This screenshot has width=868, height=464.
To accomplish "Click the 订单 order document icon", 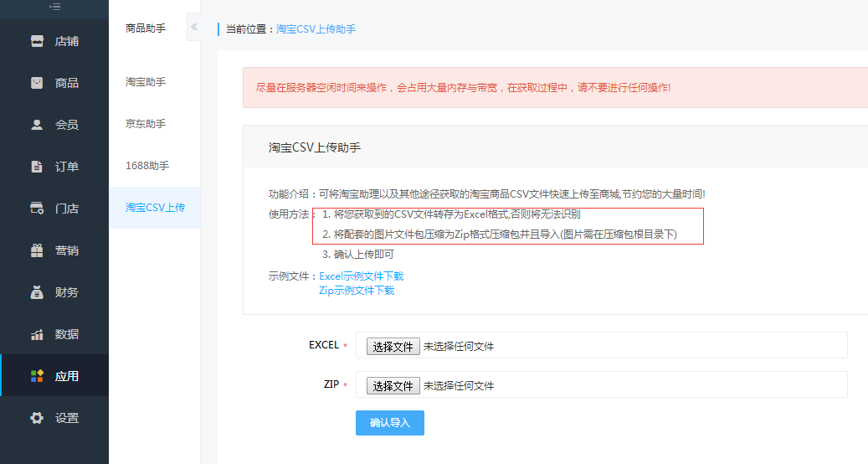I will [37, 167].
